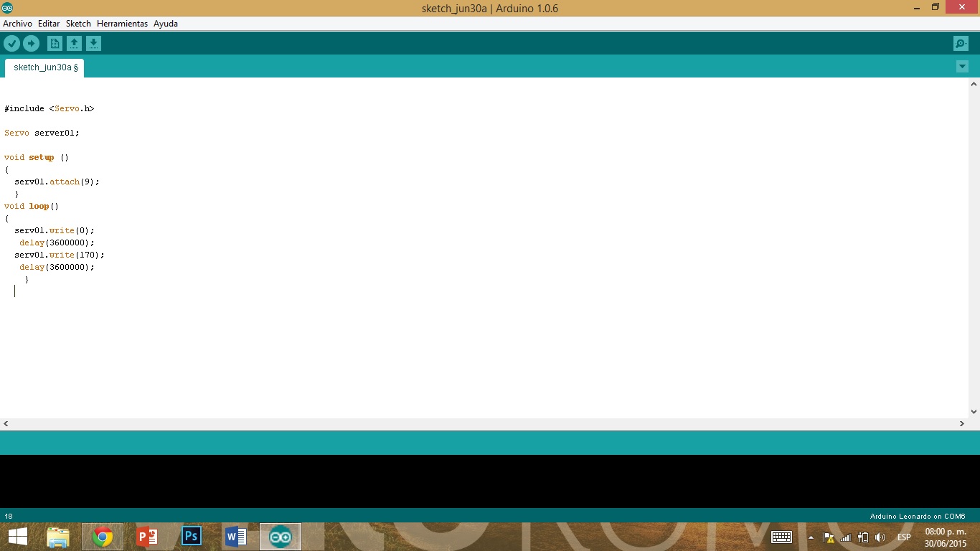Open File Explorer from the taskbar
980x551 pixels.
[58, 537]
